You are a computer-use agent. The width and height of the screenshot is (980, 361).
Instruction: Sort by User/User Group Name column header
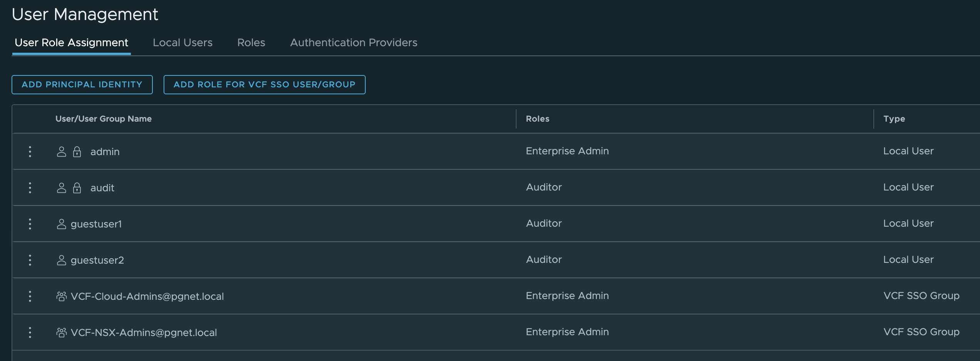(104, 119)
